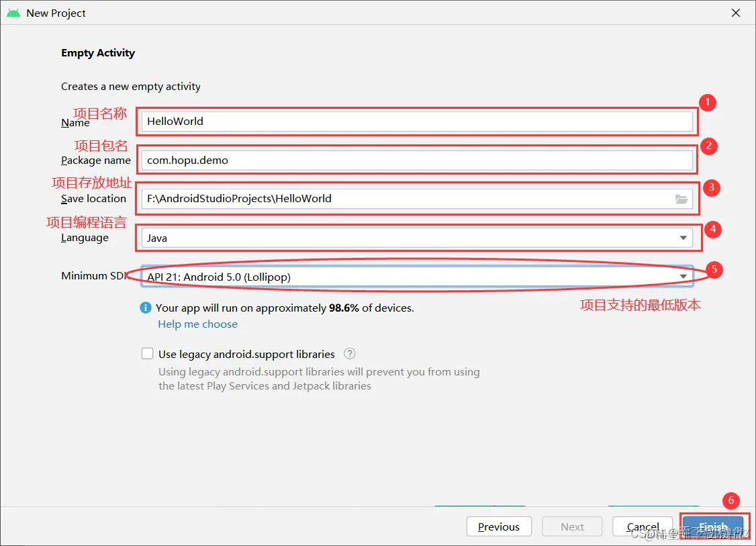The image size is (756, 546).
Task: Click the blue info icon next to device percentage
Action: click(146, 308)
